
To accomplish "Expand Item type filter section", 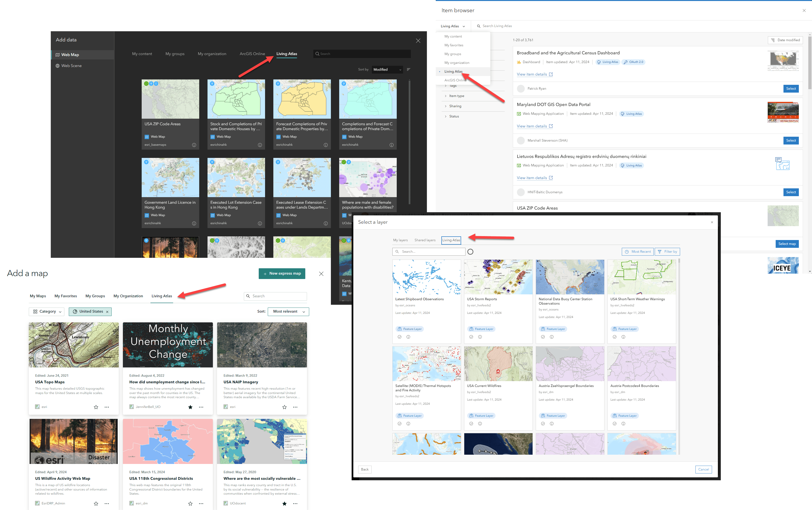I will [456, 96].
